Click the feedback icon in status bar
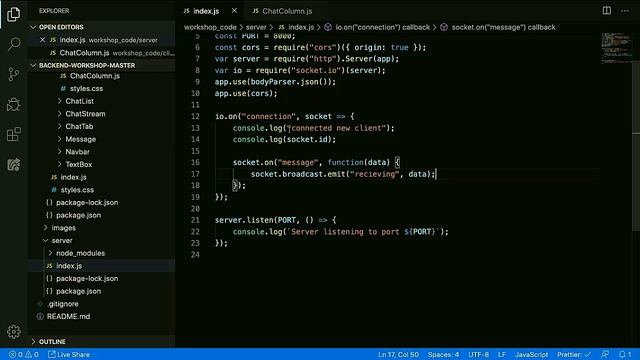Screen dimensions: 640x360 [605, 354]
